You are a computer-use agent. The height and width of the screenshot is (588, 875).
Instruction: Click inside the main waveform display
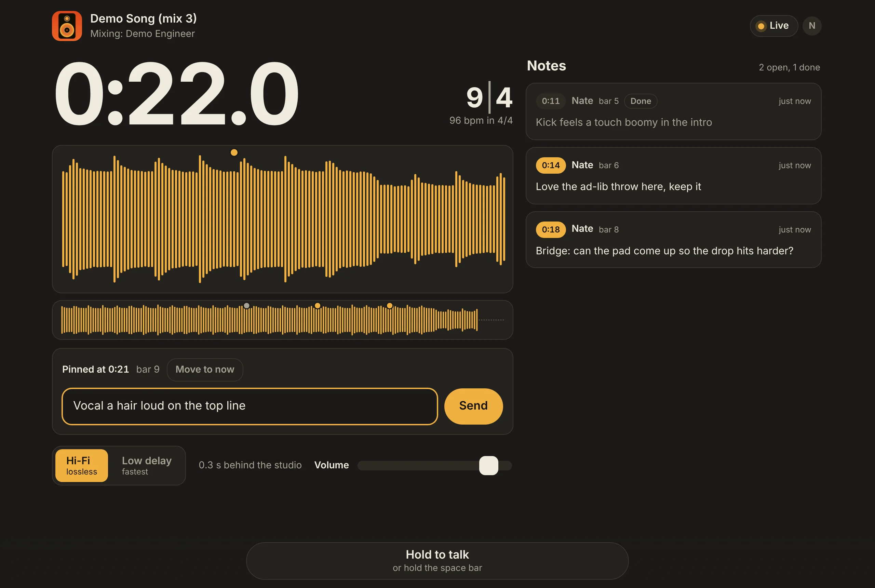(282, 219)
